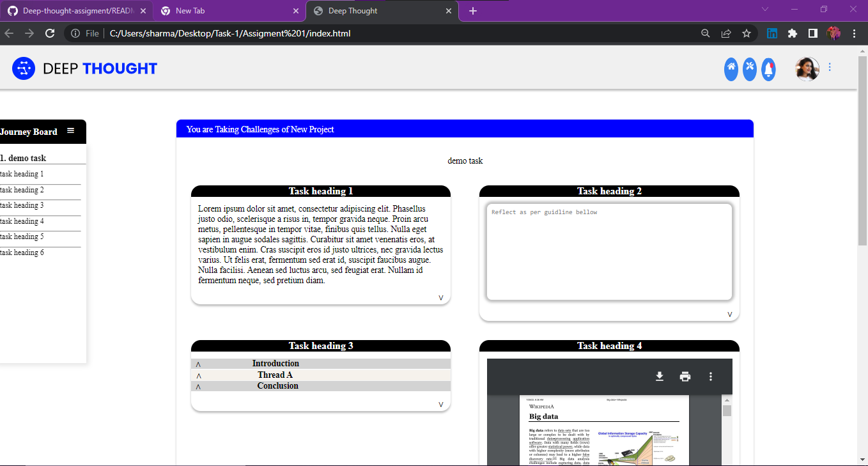Click the Reflect guideline text area
Screen dimensions: 868x466
pos(608,251)
